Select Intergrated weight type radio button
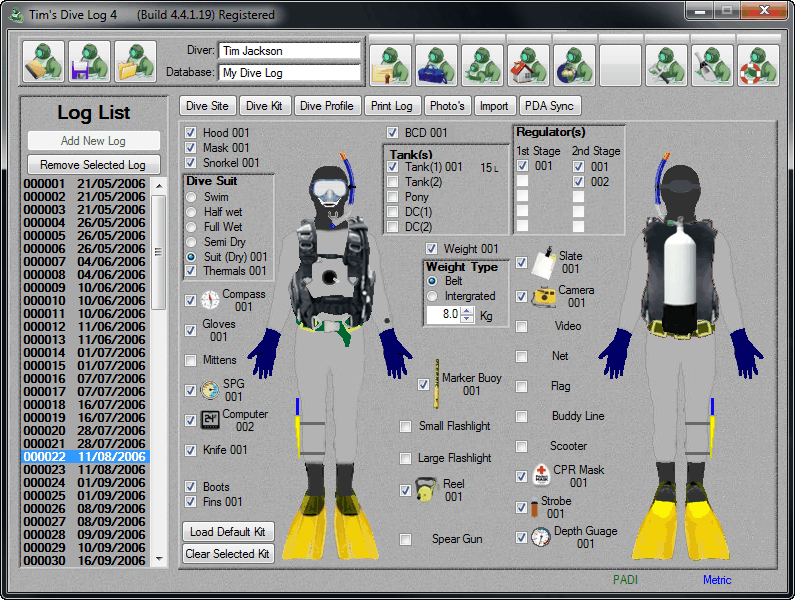The height and width of the screenshot is (600, 795). pos(432,296)
